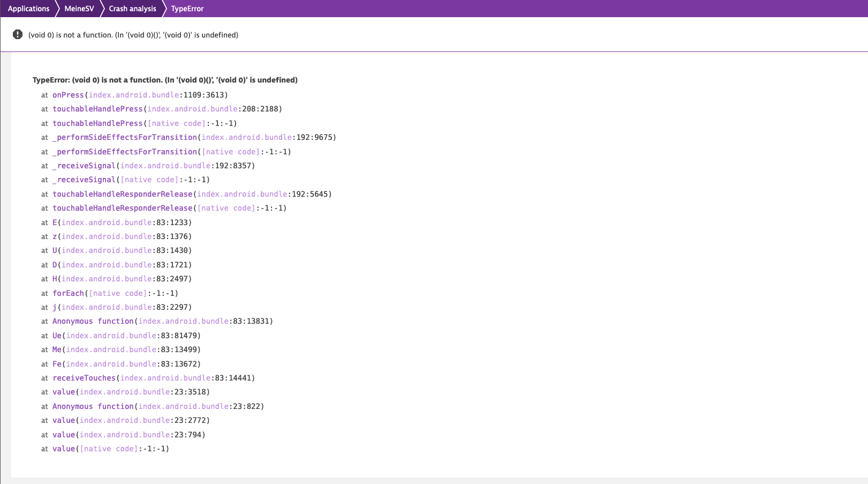Click the error exclamation icon
The height and width of the screenshot is (484, 868).
tap(18, 35)
